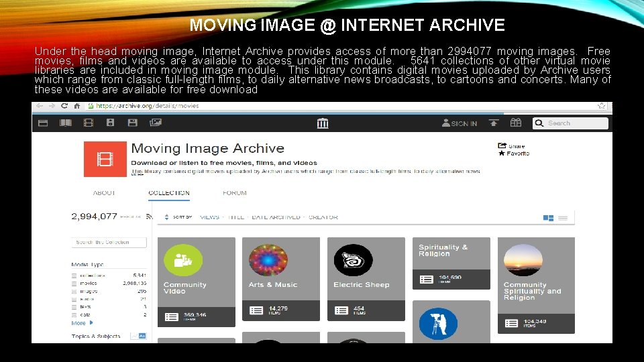Image resolution: width=644 pixels, height=362 pixels.
Task: Check the data media type checkbox
Action: coord(74,315)
